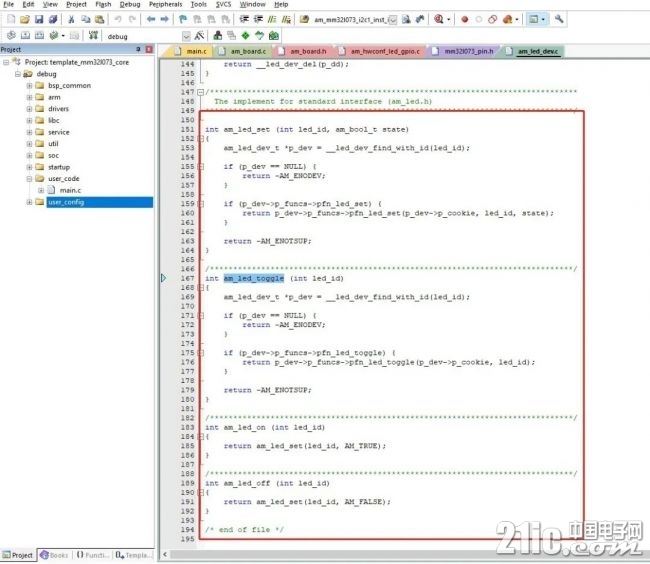
Task: Collapse the debug target node
Action: [x=17, y=74]
